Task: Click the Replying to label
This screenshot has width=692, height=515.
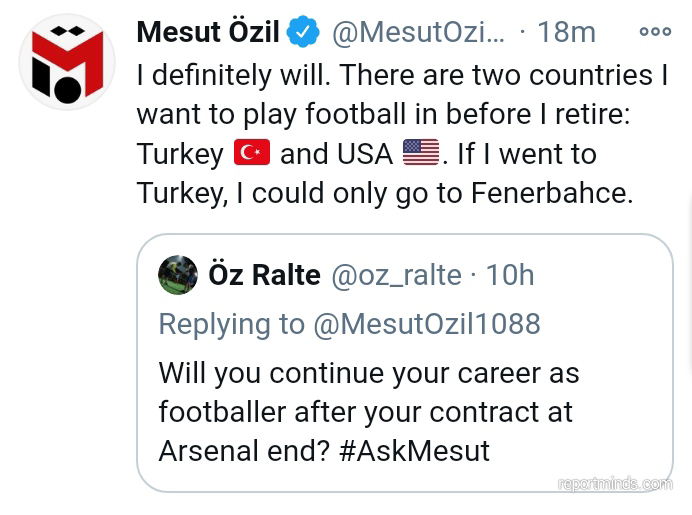Action: (x=230, y=323)
